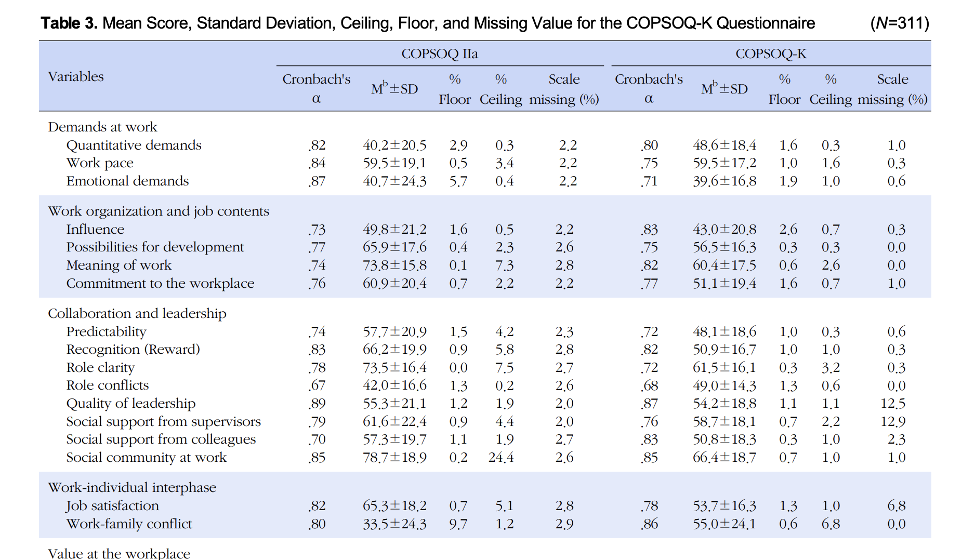
Task: Select the Emotional demands row label
Action: (x=127, y=181)
